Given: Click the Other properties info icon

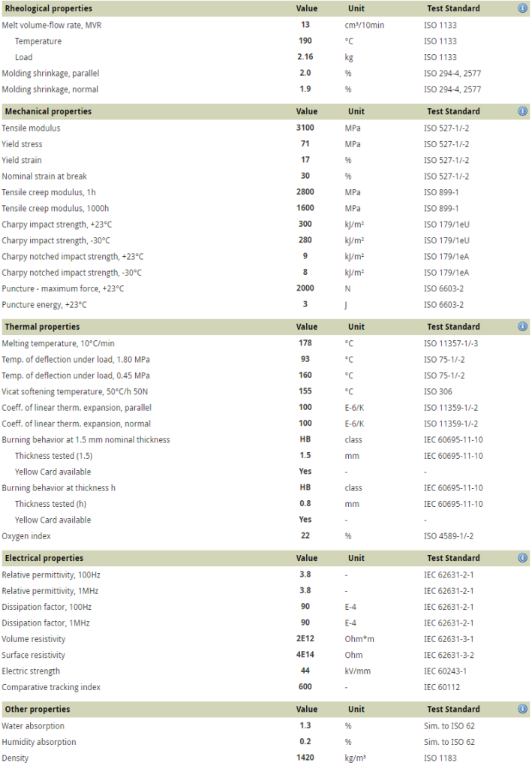Looking at the screenshot, I should point(522,709).
